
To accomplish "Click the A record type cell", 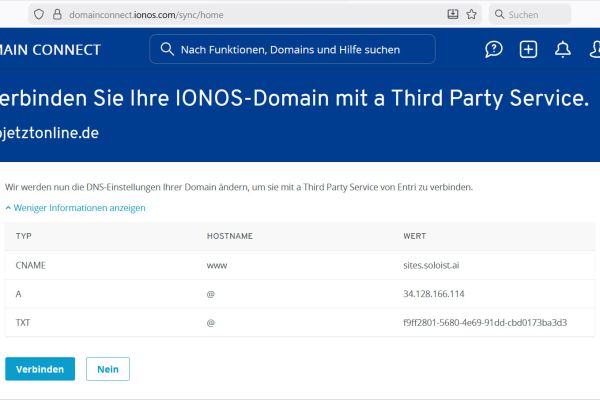I will point(18,294).
